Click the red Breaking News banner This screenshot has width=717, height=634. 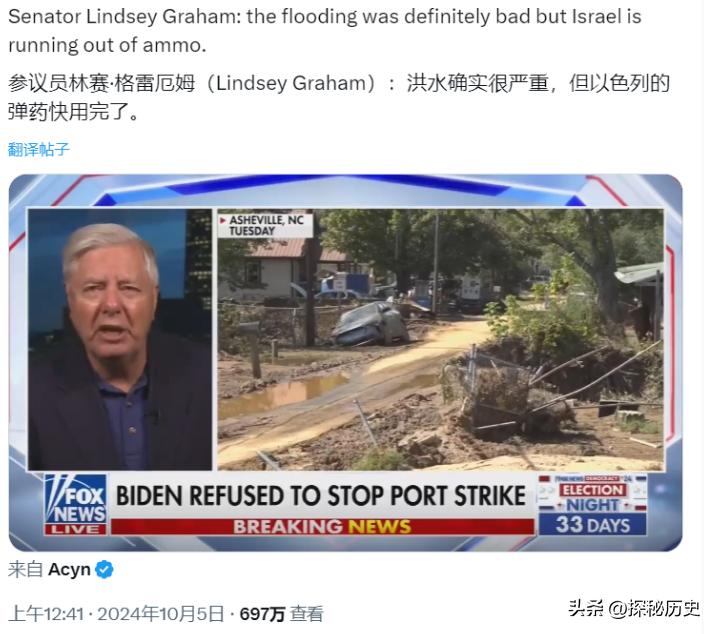coord(322,527)
